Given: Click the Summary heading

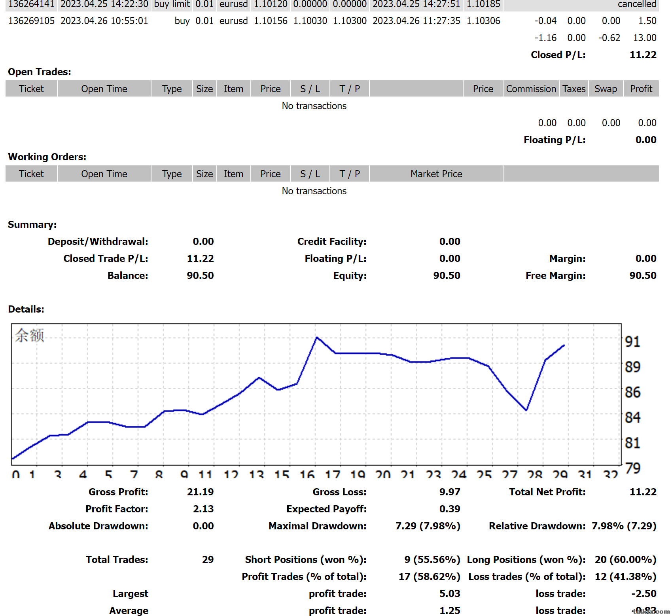Looking at the screenshot, I should pos(32,225).
